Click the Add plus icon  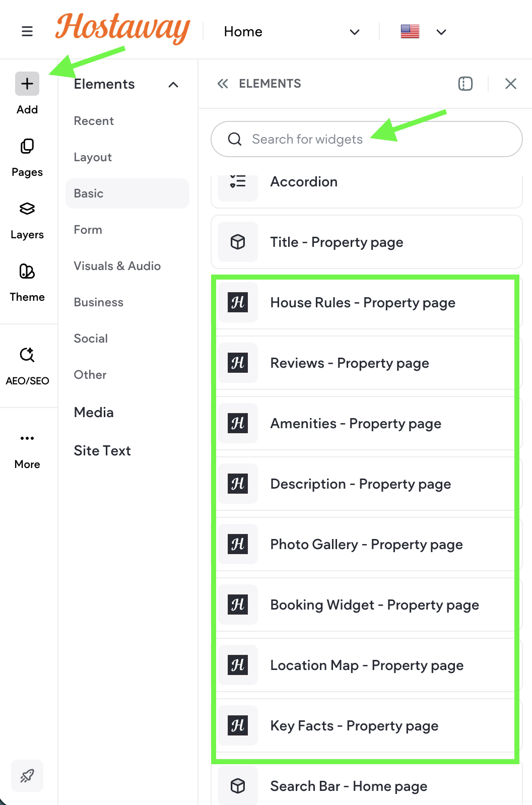coord(27,84)
